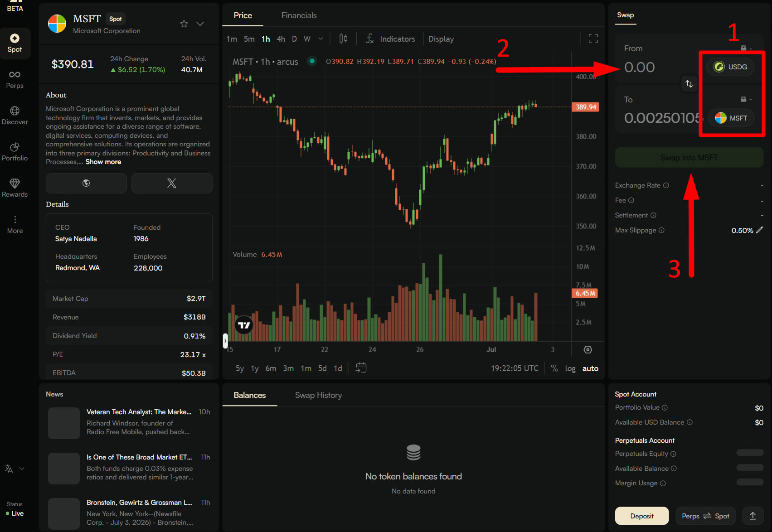Screen dimensions: 772x532
Task: Expand About text with Show more
Action: [103, 162]
